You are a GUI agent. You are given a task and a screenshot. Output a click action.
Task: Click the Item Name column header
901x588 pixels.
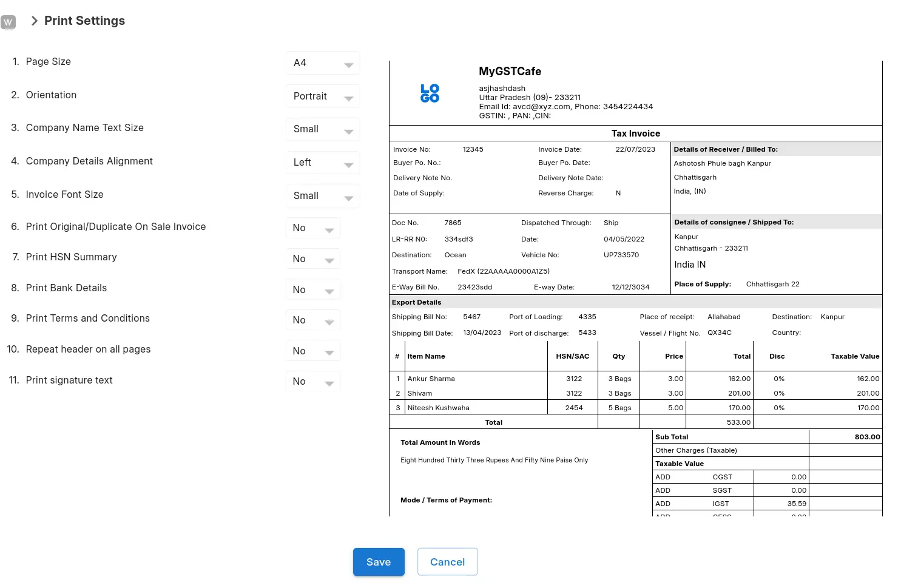point(426,356)
